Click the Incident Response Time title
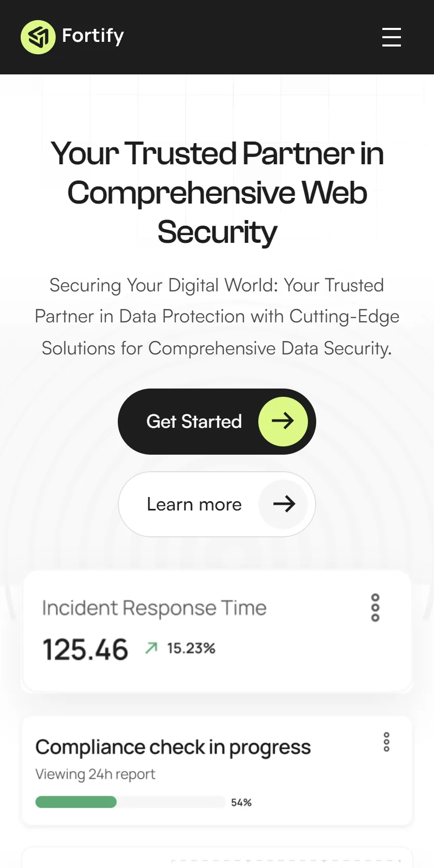This screenshot has width=434, height=868. point(154,608)
